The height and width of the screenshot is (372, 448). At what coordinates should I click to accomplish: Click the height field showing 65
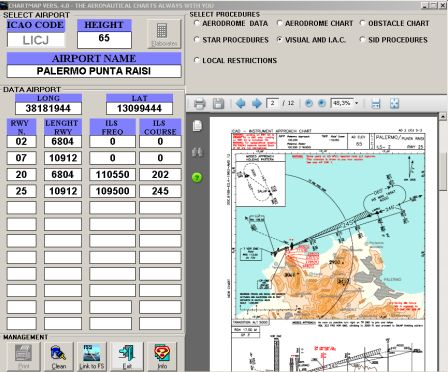(104, 39)
